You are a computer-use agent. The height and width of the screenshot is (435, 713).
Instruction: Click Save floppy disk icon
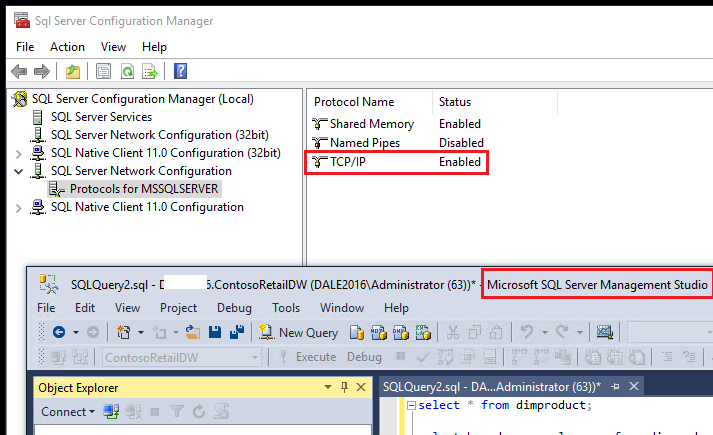pyautogui.click(x=215, y=332)
